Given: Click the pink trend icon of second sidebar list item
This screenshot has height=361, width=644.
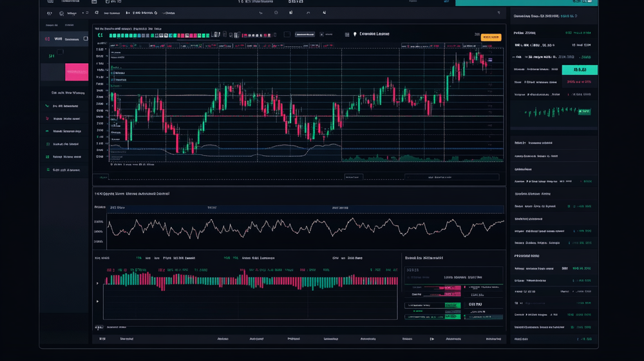Looking at the screenshot, I should pos(47,119).
